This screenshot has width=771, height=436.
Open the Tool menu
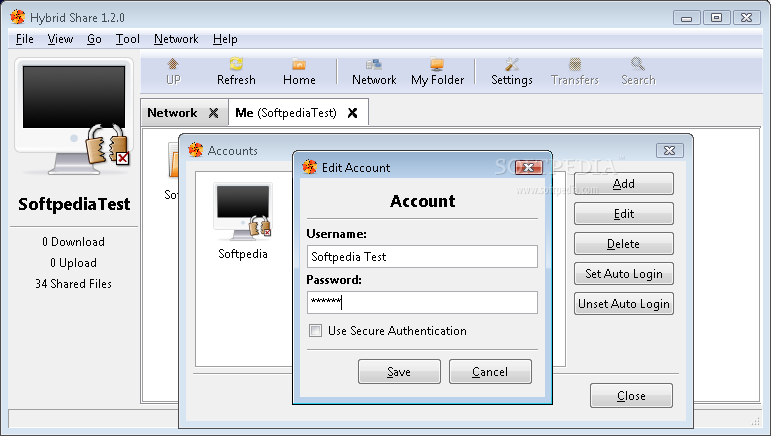pos(127,39)
